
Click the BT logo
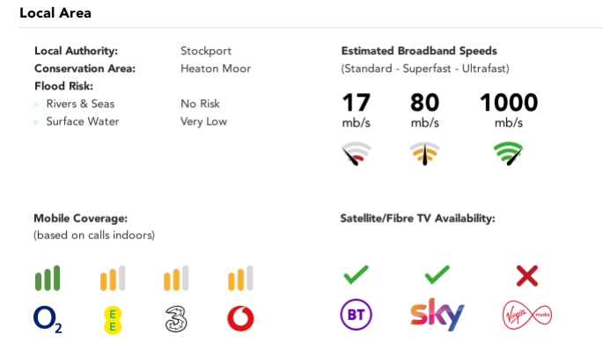pyautogui.click(x=356, y=316)
